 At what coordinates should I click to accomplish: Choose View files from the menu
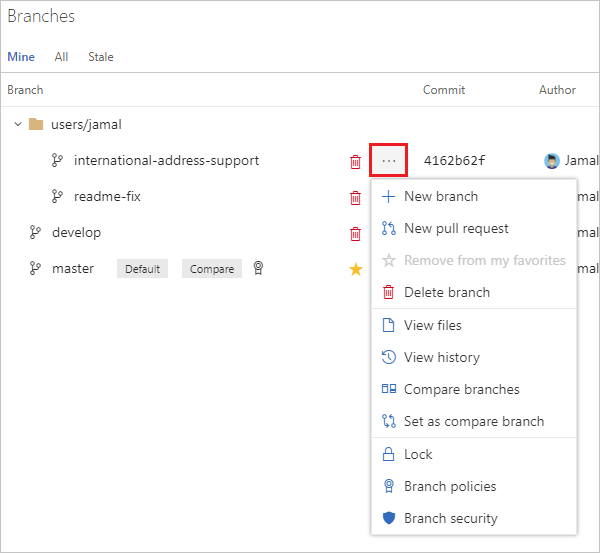coord(474,325)
